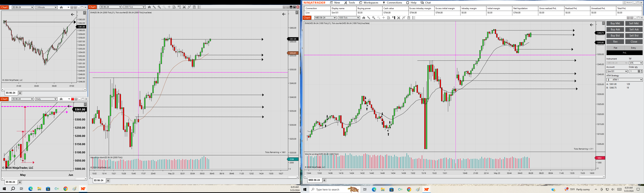
Task: Open the TIF GTC dropdown
Action: click(635, 63)
